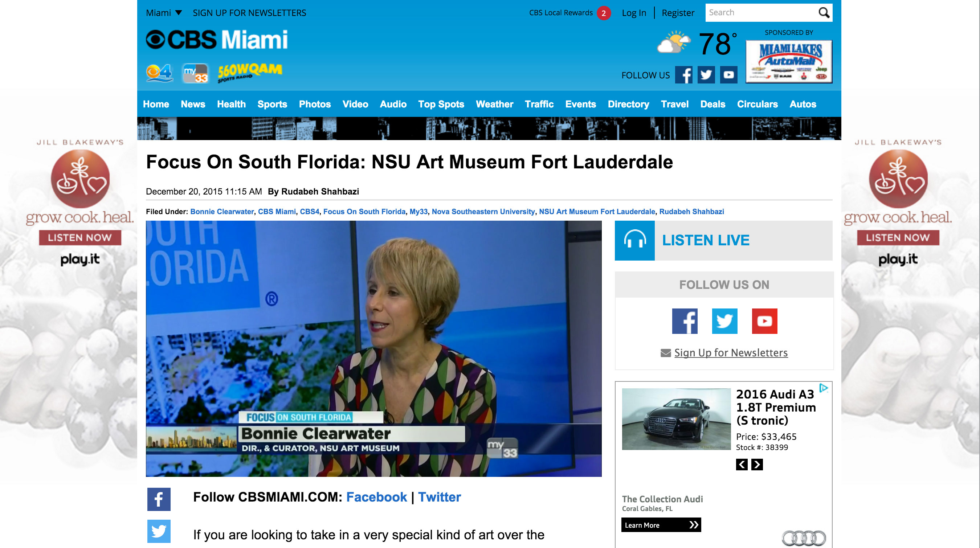980x548 pixels.
Task: Open the Rudabeh Shahbazi tag link
Action: tap(692, 212)
